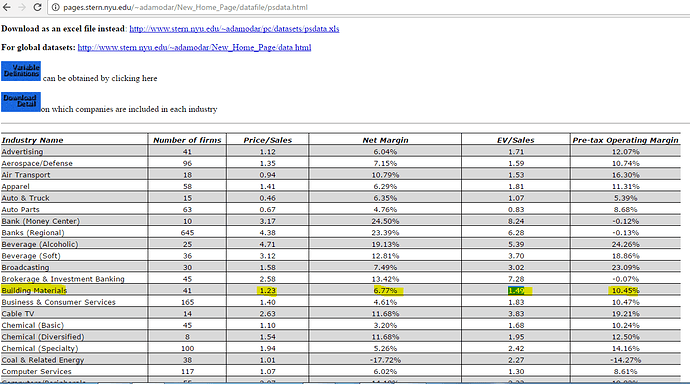The image size is (690, 384).
Task: Click the highlighted 1.23 Price/Sales value
Action: click(267, 291)
